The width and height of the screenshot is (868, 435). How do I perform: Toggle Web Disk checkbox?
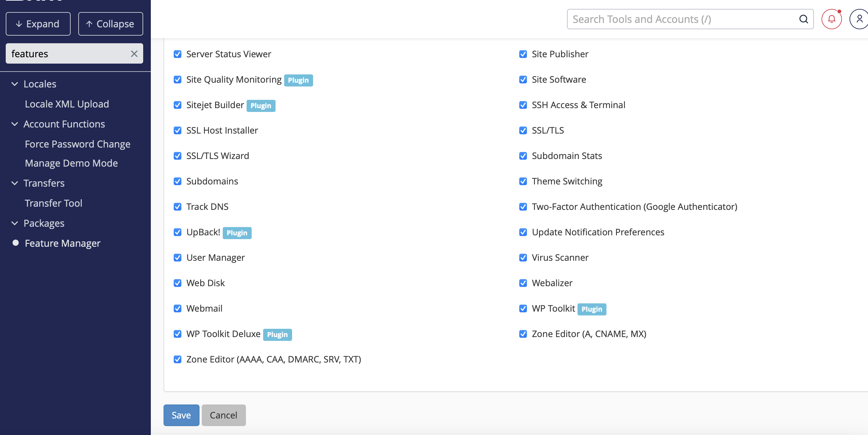tap(178, 283)
